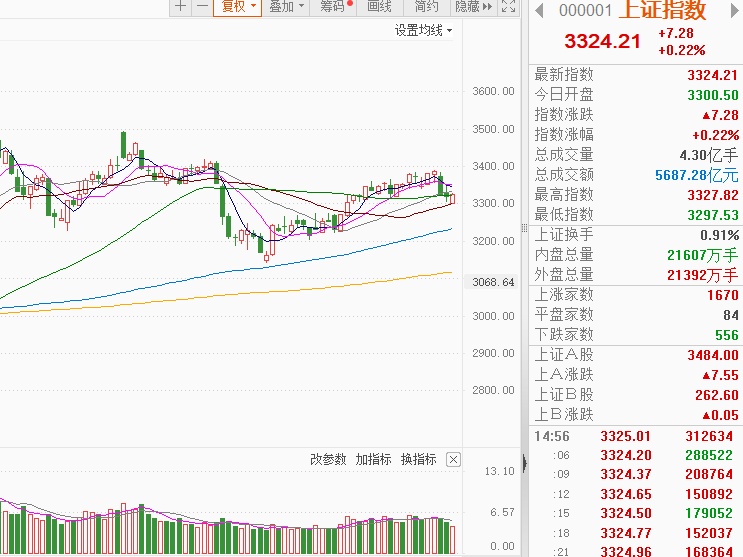Viewport: 743px width, 557px height.
Task: Zoom out the K-line chart with minus button
Action: [x=202, y=7]
